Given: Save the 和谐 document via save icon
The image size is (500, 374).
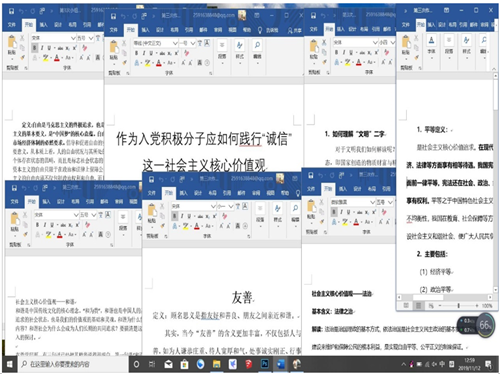Looking at the screenshot, I should pos(14,188).
